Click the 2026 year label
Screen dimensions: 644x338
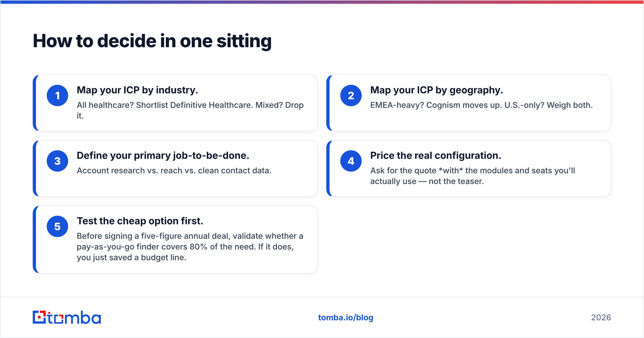(x=601, y=318)
